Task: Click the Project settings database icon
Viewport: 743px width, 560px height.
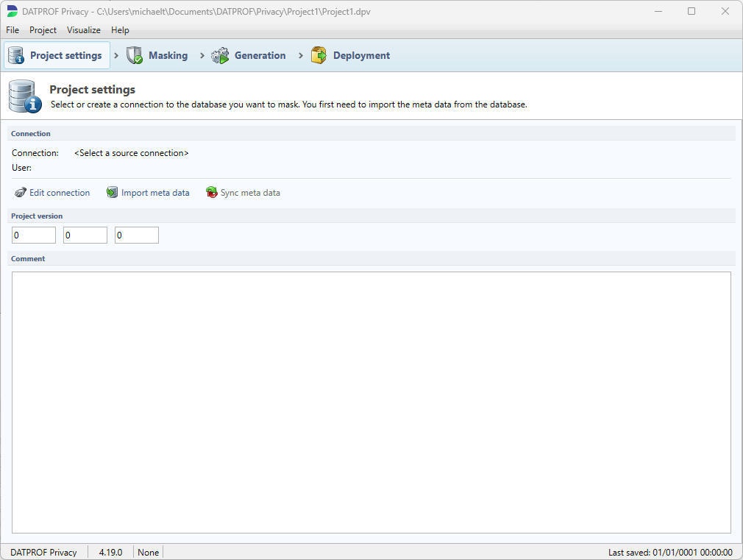Action: point(16,55)
